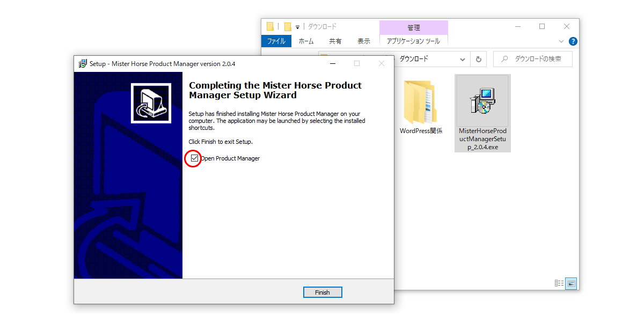
Task: Refresh the ダウンロード folder view
Action: 478,59
